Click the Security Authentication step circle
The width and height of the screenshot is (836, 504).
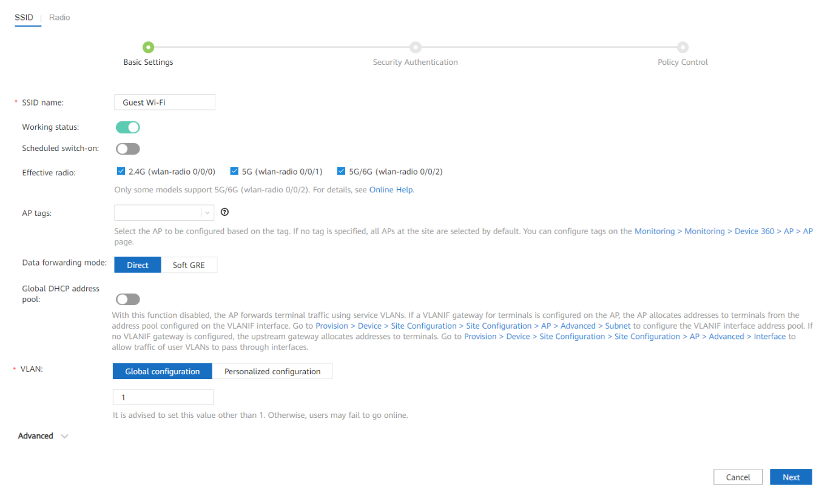click(x=415, y=47)
